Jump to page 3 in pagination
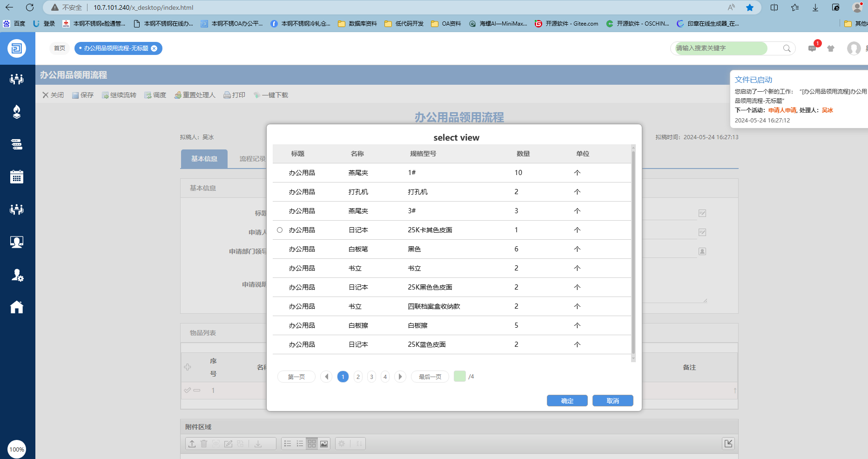 [371, 377]
